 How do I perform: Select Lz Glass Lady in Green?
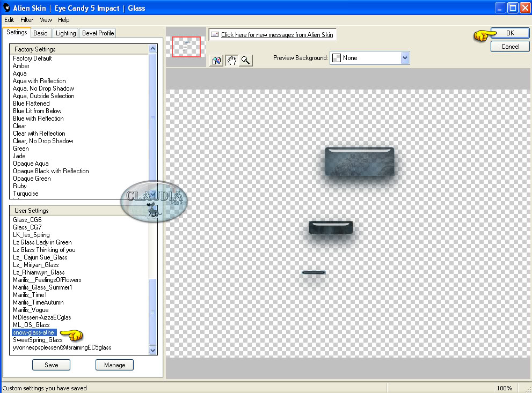tap(42, 242)
